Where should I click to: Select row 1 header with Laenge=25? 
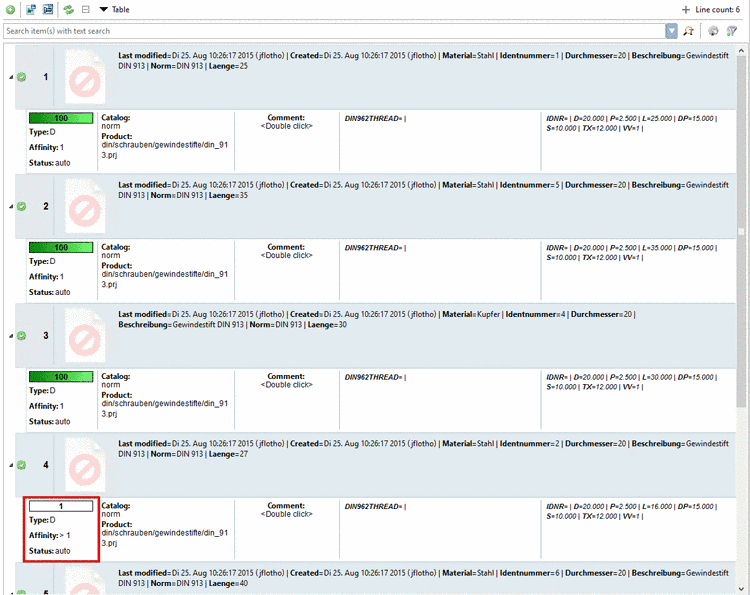pyautogui.click(x=375, y=77)
